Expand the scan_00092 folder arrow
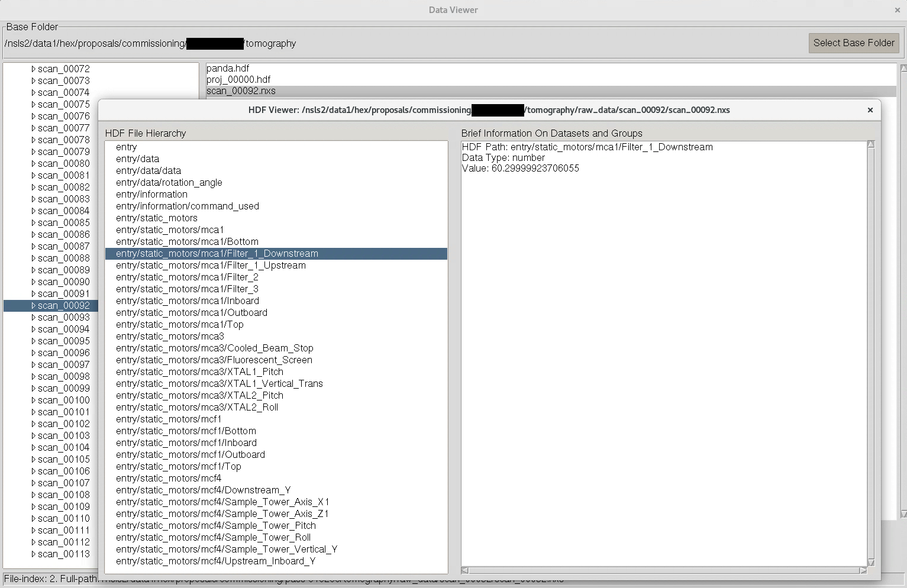Screen dimensions: 907x588 pyautogui.click(x=33, y=306)
